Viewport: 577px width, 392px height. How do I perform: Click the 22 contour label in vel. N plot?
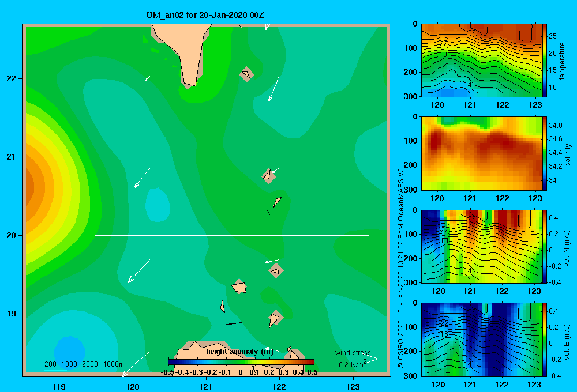pos(445,230)
